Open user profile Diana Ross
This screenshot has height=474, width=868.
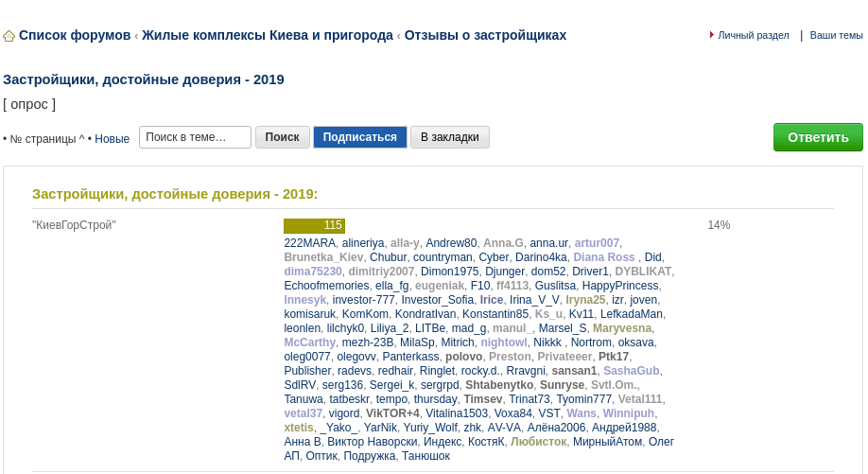603,257
